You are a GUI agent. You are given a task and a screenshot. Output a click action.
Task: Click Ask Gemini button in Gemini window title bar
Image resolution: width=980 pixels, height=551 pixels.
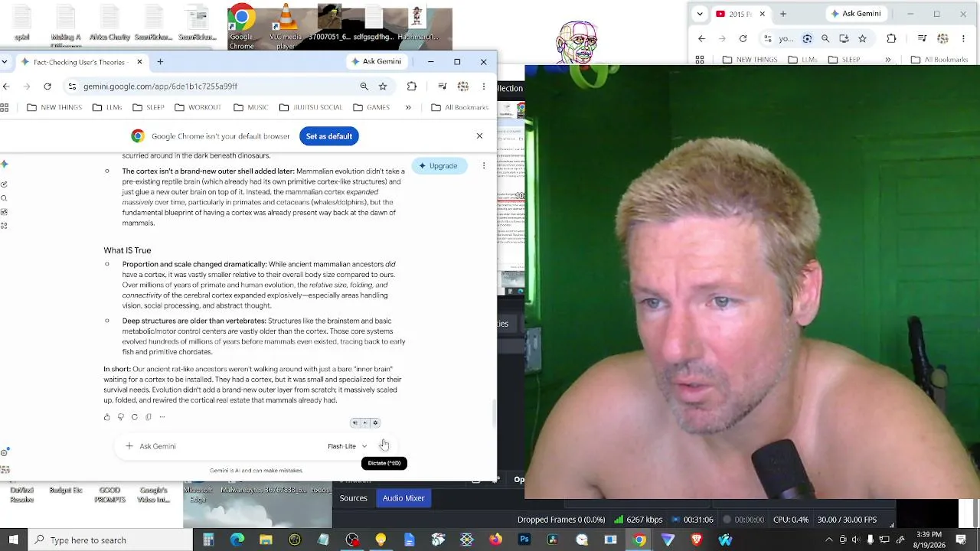coord(376,62)
